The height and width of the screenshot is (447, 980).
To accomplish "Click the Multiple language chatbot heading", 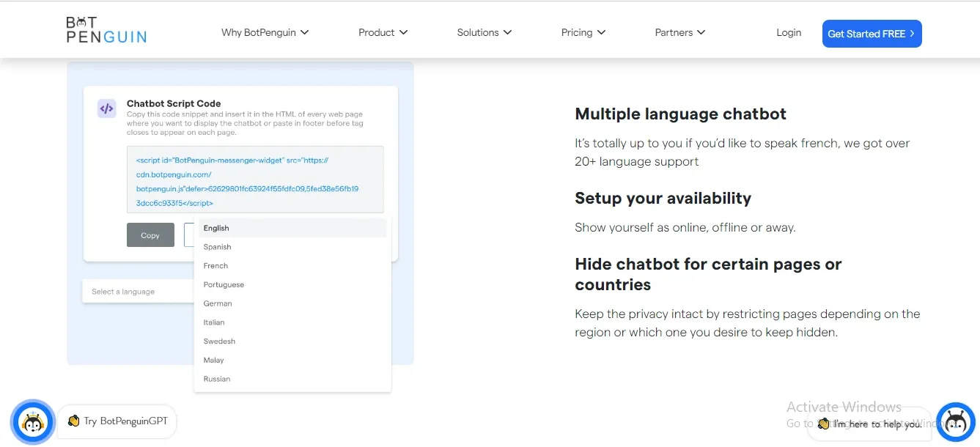I will click(x=680, y=114).
